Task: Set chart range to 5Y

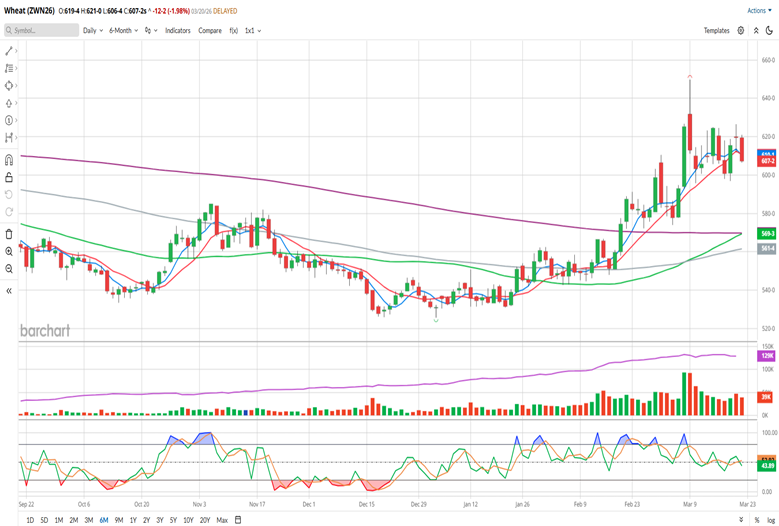Action: [x=173, y=520]
